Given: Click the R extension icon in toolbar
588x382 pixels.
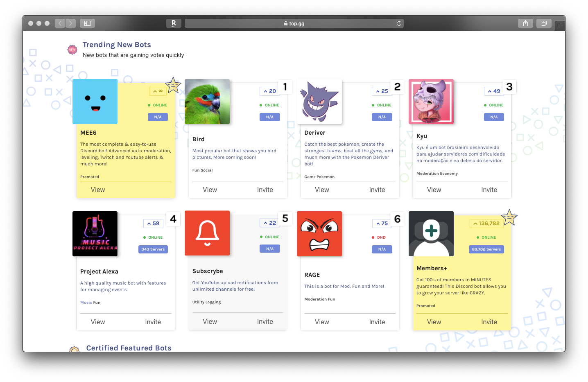Looking at the screenshot, I should 174,23.
